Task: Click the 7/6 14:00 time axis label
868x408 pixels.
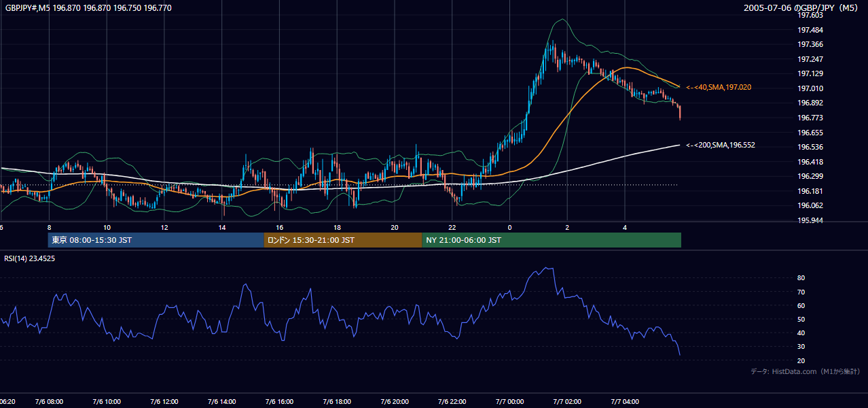Action: pyautogui.click(x=221, y=402)
